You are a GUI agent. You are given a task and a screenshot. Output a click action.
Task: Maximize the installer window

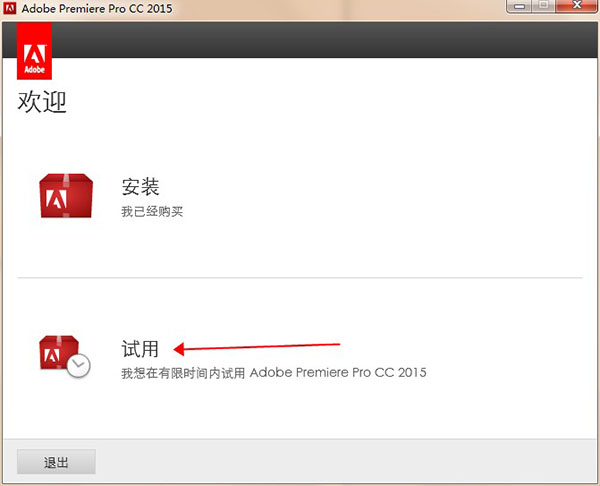(545, 8)
